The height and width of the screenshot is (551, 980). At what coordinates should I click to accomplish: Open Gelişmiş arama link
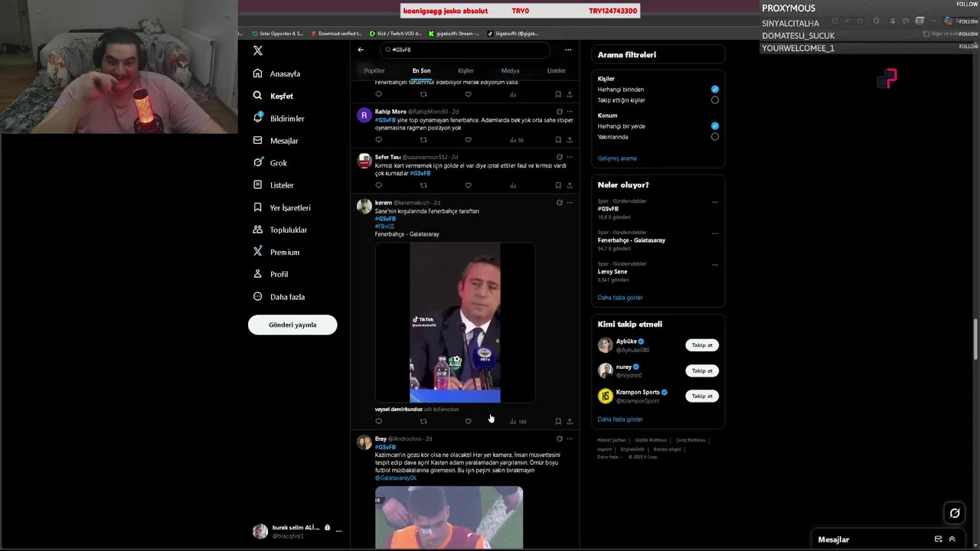click(x=617, y=158)
